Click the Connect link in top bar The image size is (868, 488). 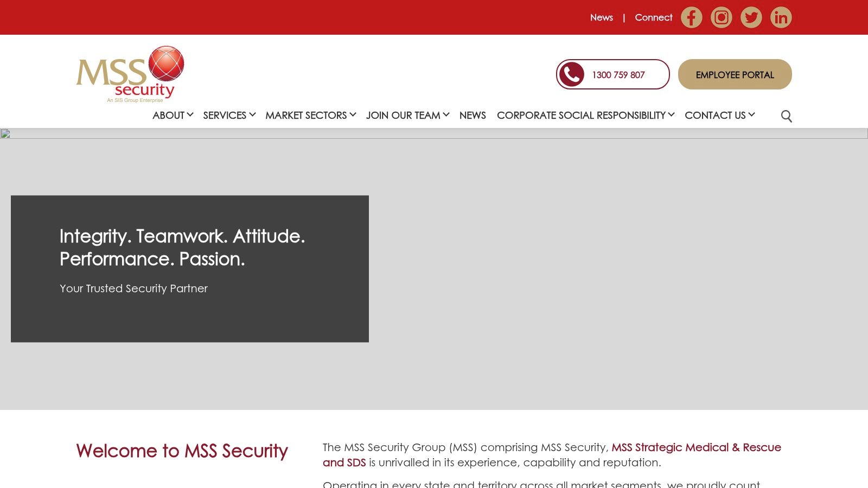click(x=654, y=17)
